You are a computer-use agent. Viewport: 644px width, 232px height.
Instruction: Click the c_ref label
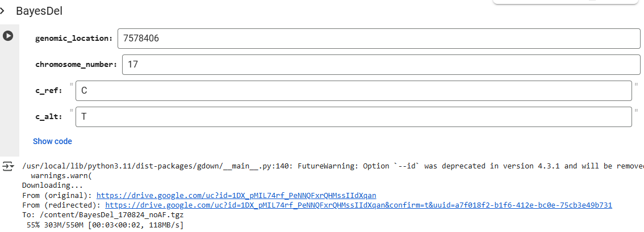pyautogui.click(x=48, y=91)
